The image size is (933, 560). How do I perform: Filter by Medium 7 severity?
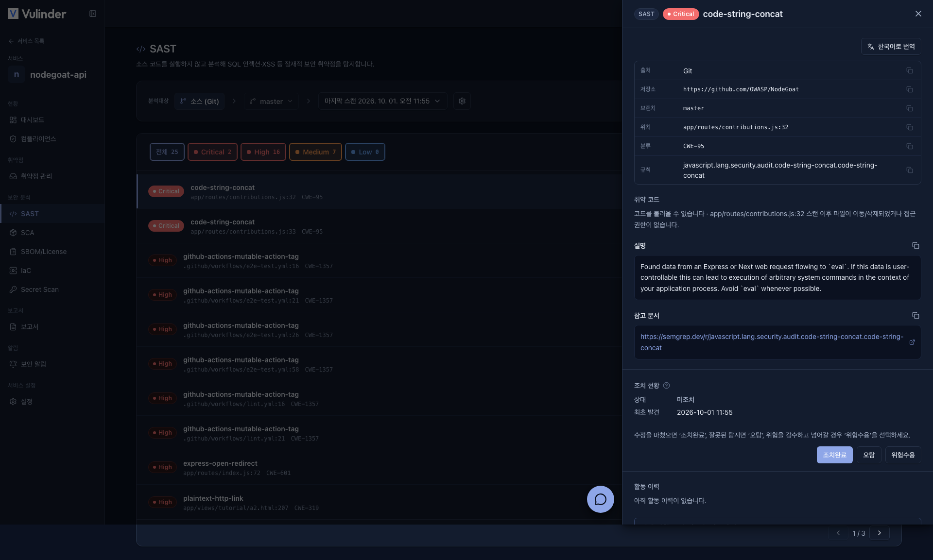(x=316, y=152)
